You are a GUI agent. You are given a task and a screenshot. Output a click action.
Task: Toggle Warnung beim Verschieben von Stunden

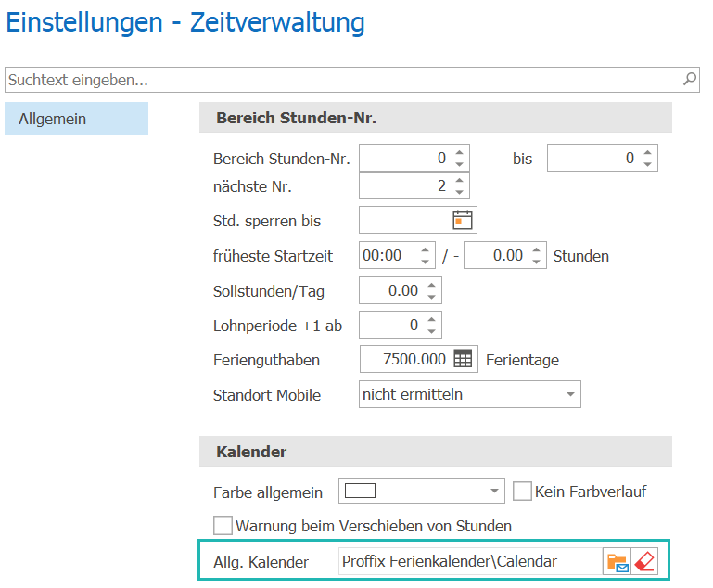point(223,525)
